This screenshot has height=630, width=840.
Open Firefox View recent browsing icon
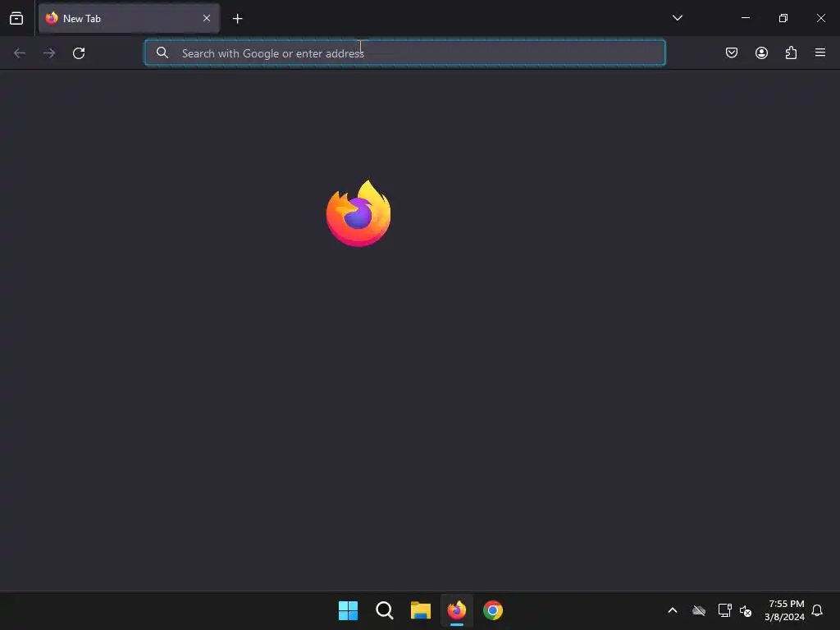tap(16, 18)
